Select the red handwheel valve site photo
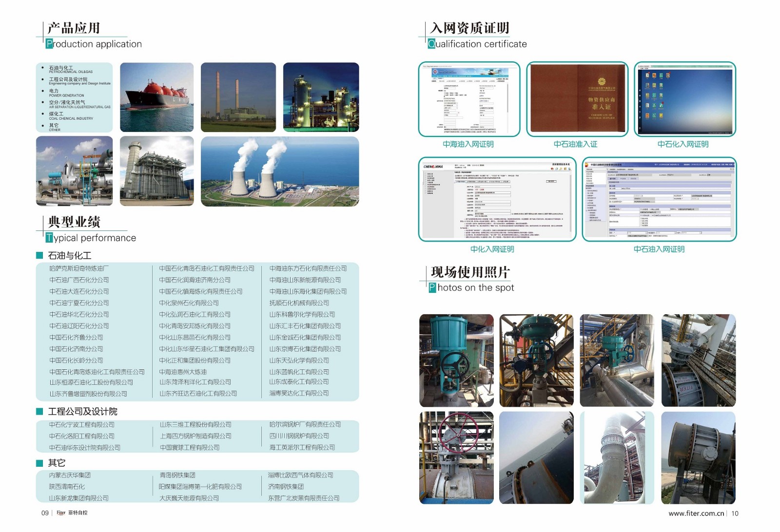Image resolution: width=780 pixels, height=532 pixels. click(x=456, y=457)
